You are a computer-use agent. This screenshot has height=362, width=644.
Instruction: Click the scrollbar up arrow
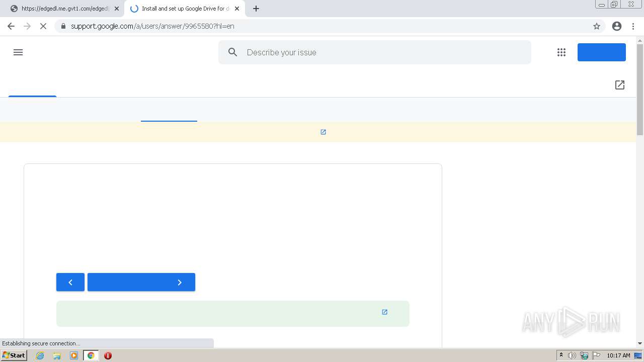(x=640, y=40)
